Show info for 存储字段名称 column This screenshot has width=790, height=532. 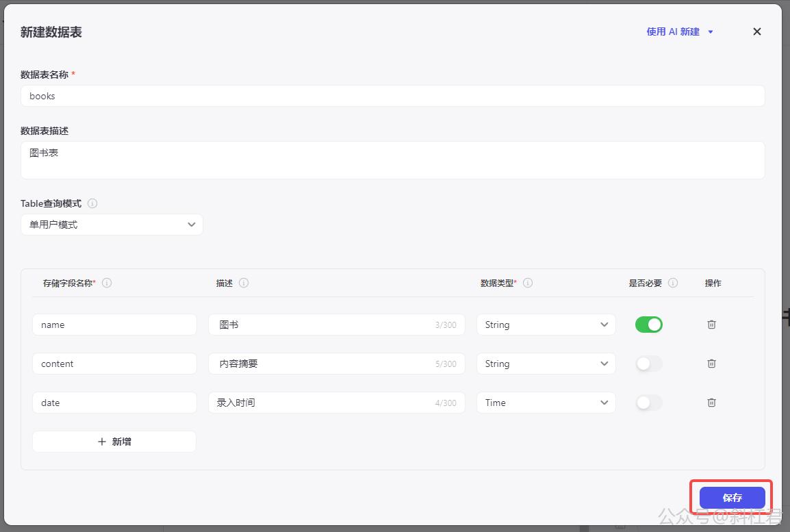tap(107, 283)
